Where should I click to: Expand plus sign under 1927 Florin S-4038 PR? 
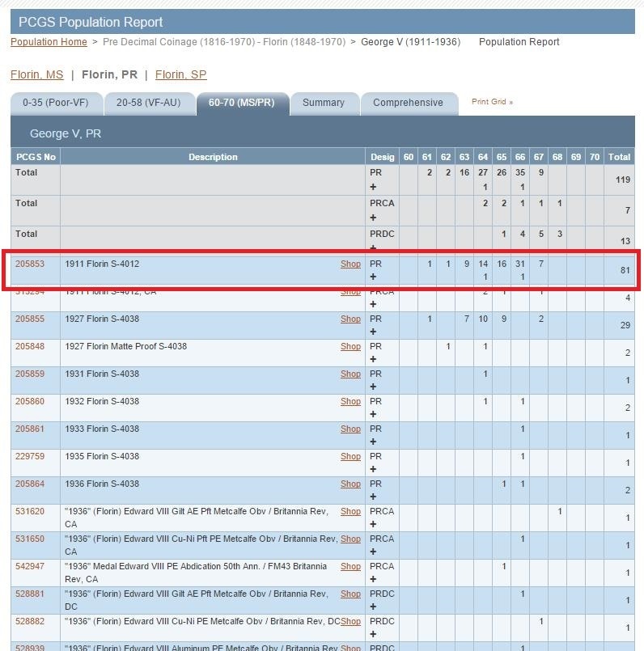point(373,332)
